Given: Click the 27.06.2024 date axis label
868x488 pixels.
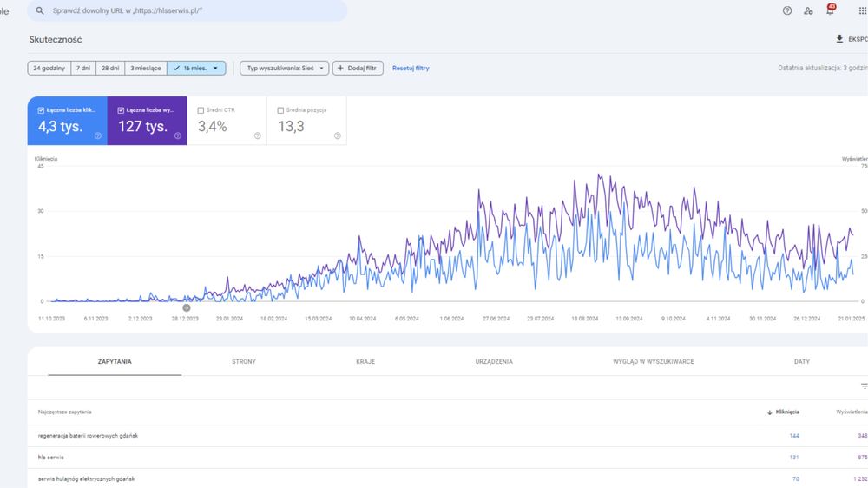Looking at the screenshot, I should (x=496, y=319).
